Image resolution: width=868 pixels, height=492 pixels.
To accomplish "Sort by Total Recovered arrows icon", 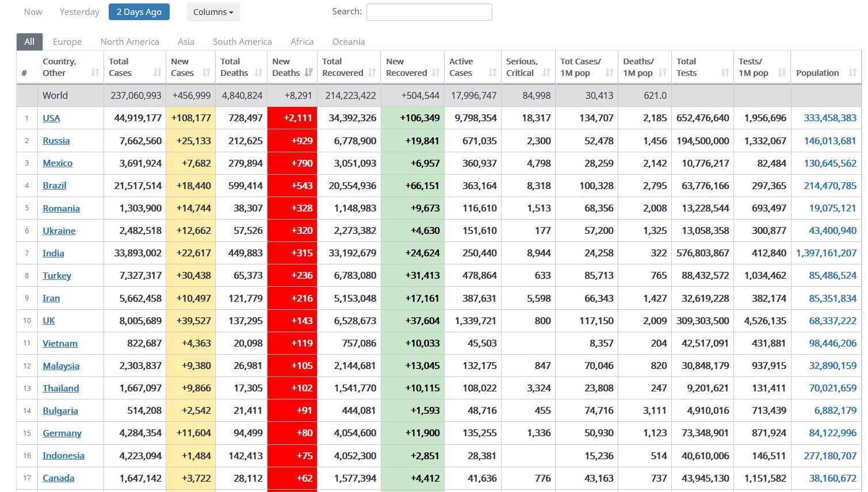I will point(372,73).
